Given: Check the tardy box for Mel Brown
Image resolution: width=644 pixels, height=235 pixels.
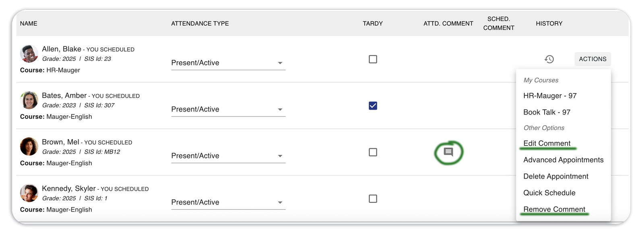Looking at the screenshot, I should tap(373, 152).
